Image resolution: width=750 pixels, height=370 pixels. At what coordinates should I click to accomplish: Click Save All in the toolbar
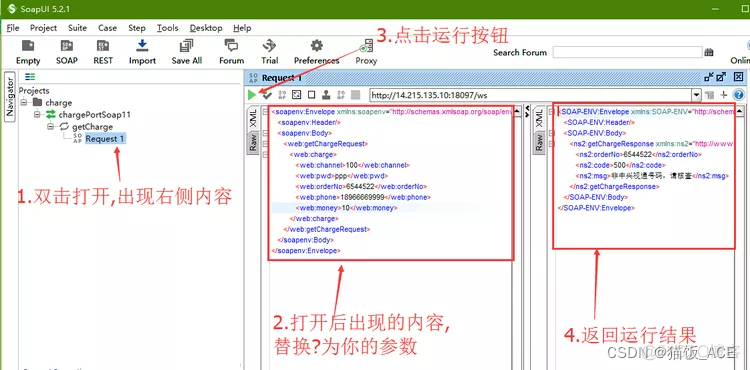[186, 46]
